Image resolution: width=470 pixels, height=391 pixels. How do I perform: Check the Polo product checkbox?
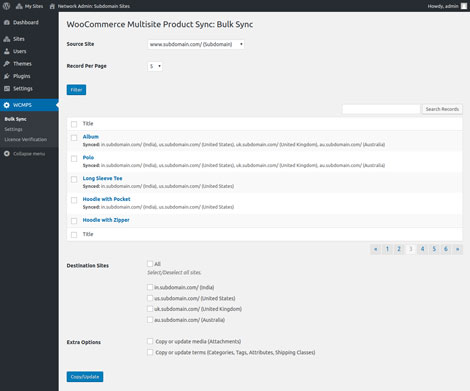click(x=74, y=159)
